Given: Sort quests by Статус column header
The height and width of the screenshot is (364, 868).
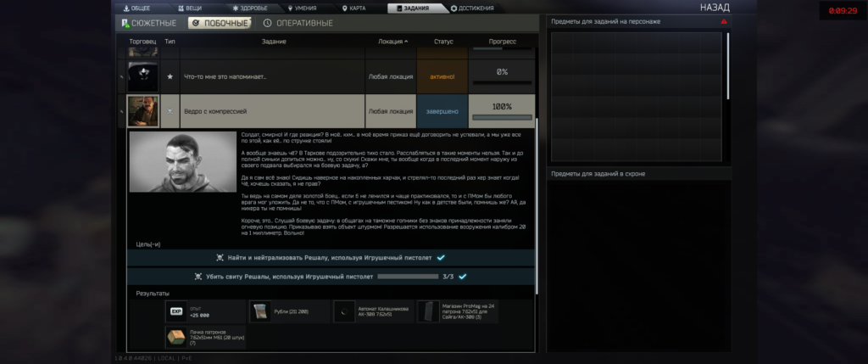Looking at the screenshot, I should click(443, 41).
